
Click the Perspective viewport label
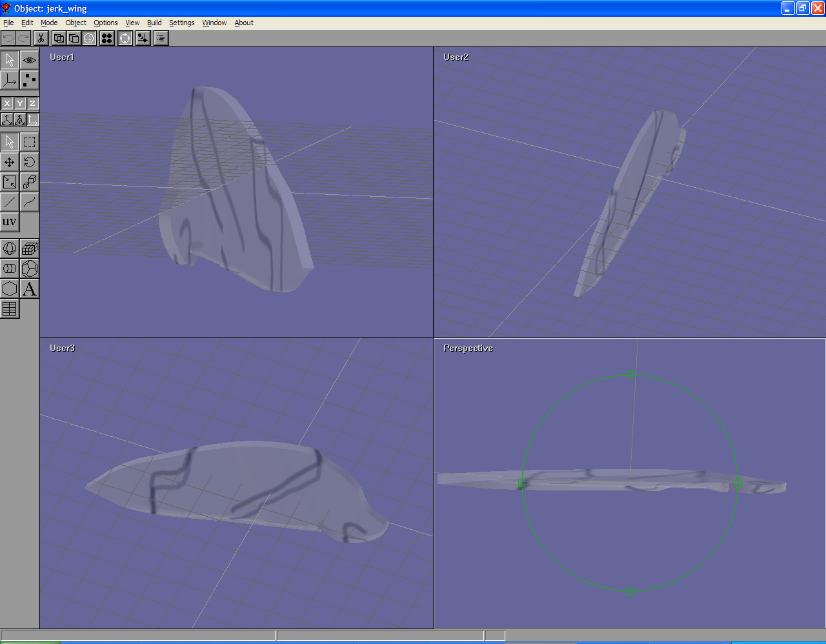pos(468,348)
